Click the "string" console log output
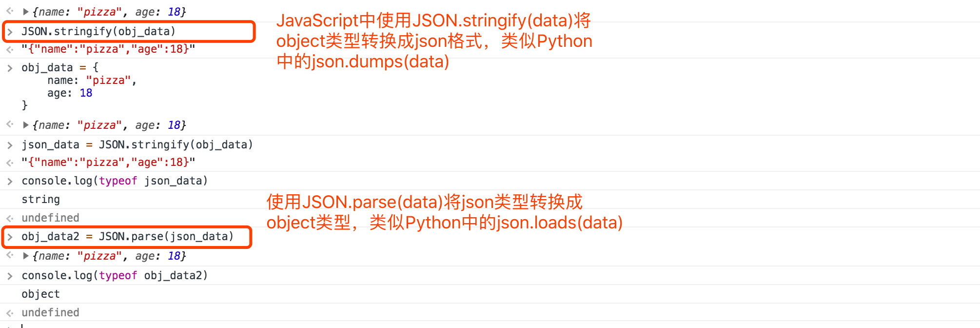Image resolution: width=980 pixels, height=328 pixels. click(41, 199)
